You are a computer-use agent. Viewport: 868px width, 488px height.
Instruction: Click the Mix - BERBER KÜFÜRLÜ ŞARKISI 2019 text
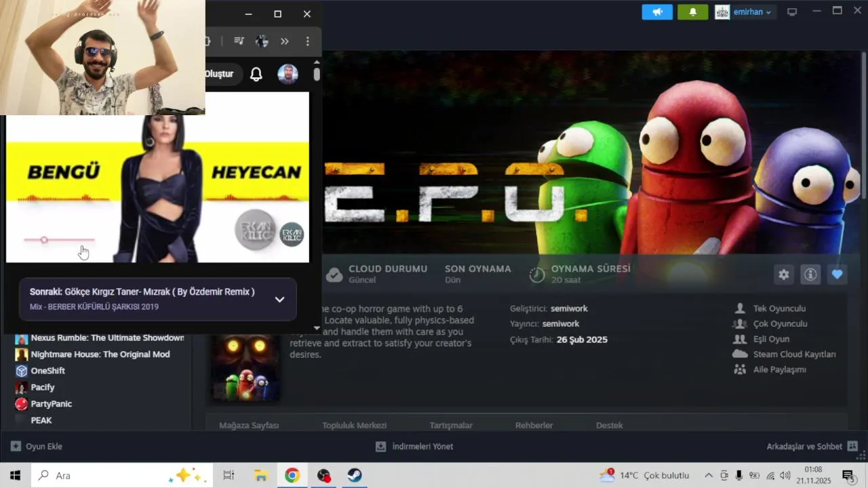pos(94,307)
